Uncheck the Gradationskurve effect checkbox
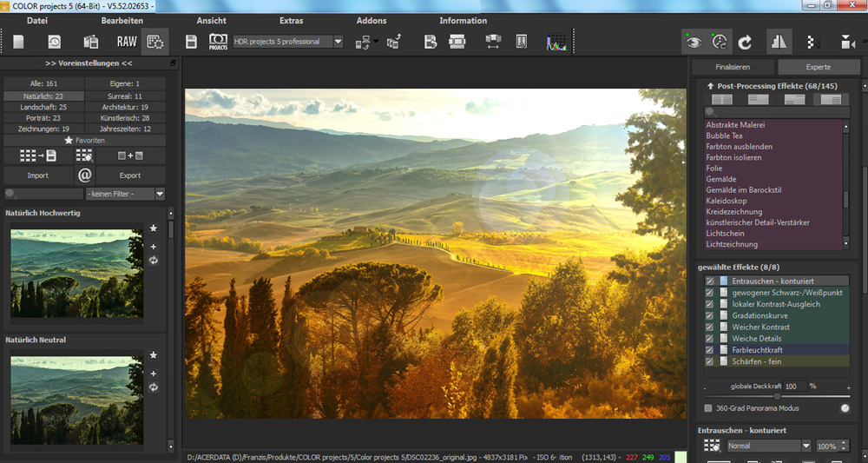Image resolution: width=868 pixels, height=463 pixels. coord(710,315)
